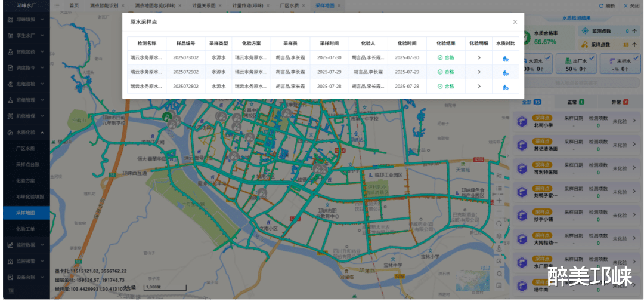Open water quality comparison for sample 2025072802

point(506,87)
